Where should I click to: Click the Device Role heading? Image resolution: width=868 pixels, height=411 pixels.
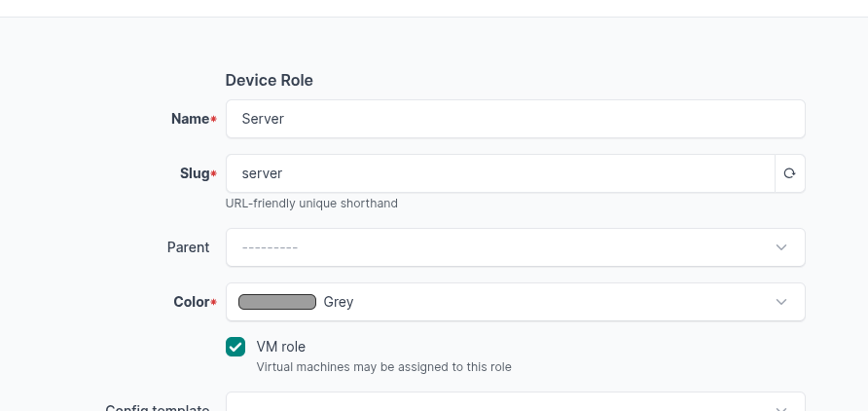pos(269,80)
